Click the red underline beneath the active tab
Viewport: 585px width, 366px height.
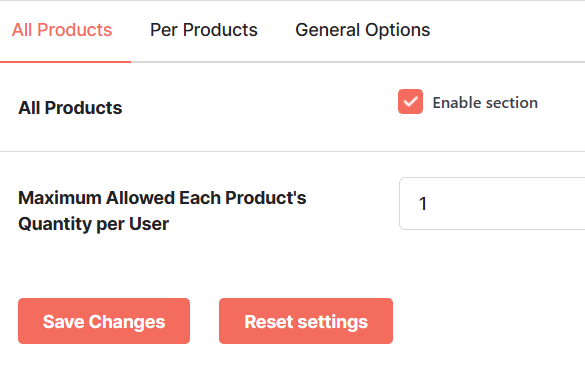click(x=65, y=62)
